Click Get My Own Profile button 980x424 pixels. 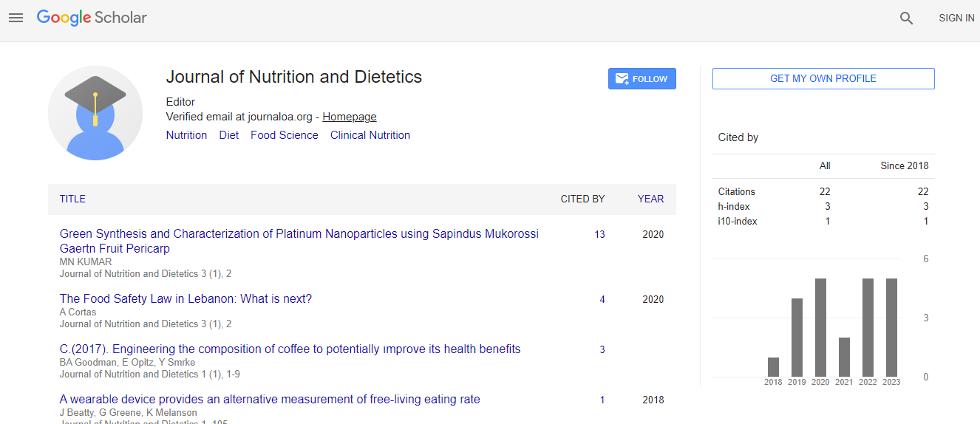coord(823,78)
